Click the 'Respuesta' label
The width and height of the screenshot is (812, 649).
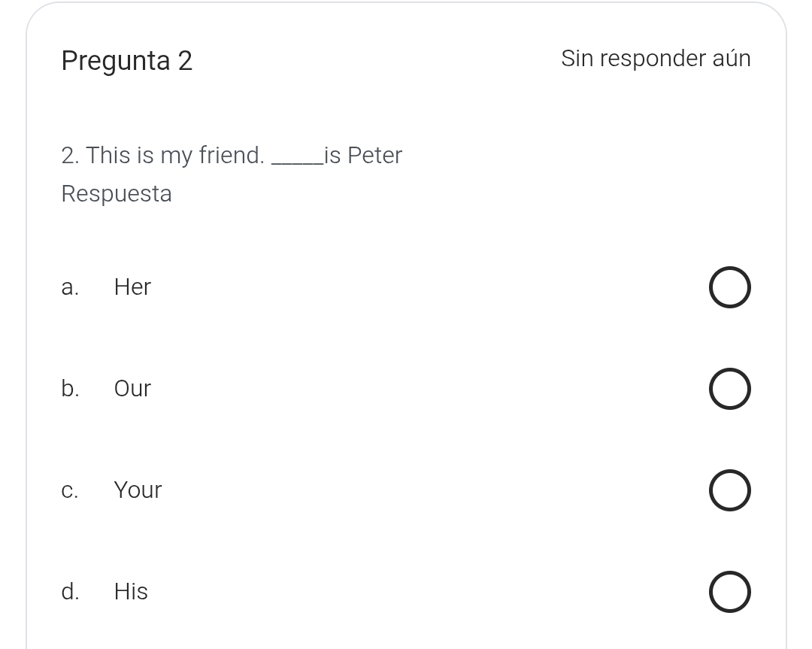(117, 194)
